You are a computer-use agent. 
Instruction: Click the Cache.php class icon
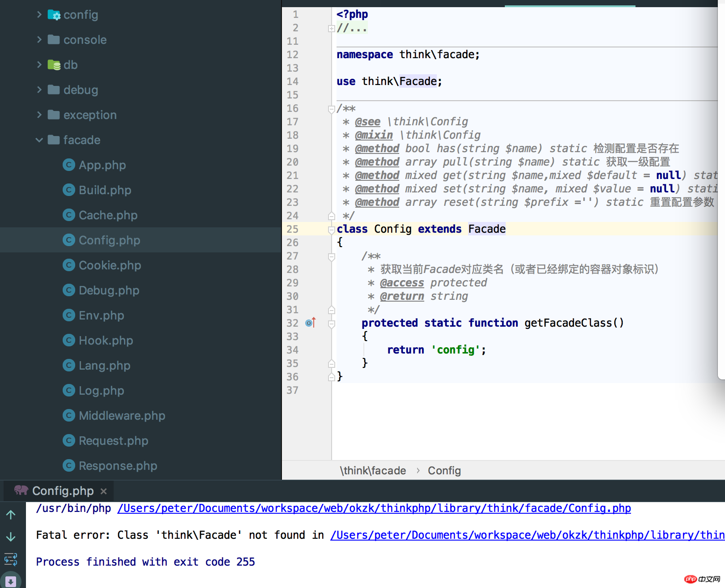[68, 215]
